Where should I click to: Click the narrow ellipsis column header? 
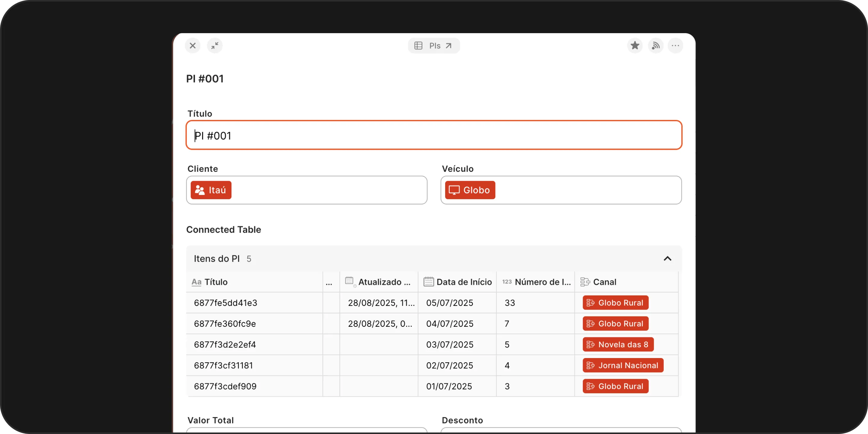(x=329, y=282)
